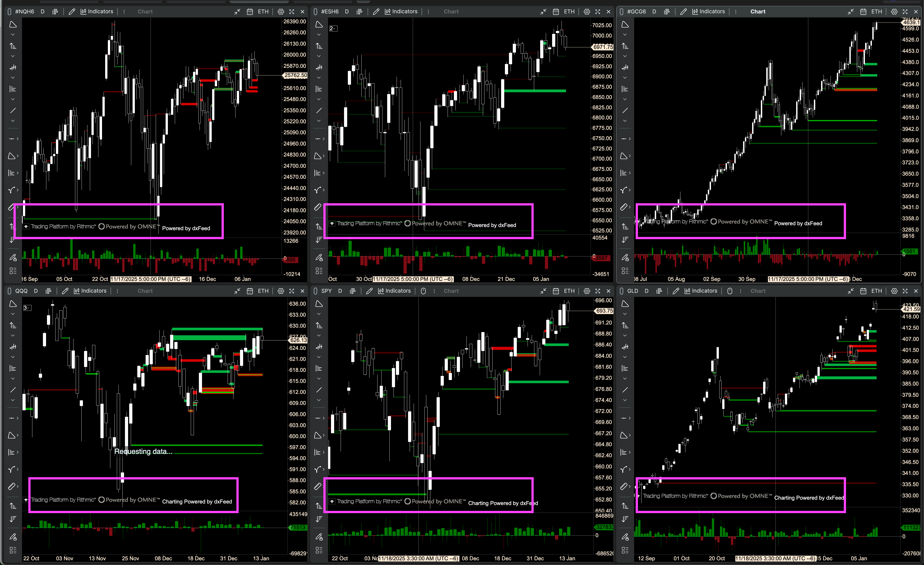Viewport: 924px width, 565px height.
Task: Open the calendar icon in NQH6 header
Action: pos(250,12)
